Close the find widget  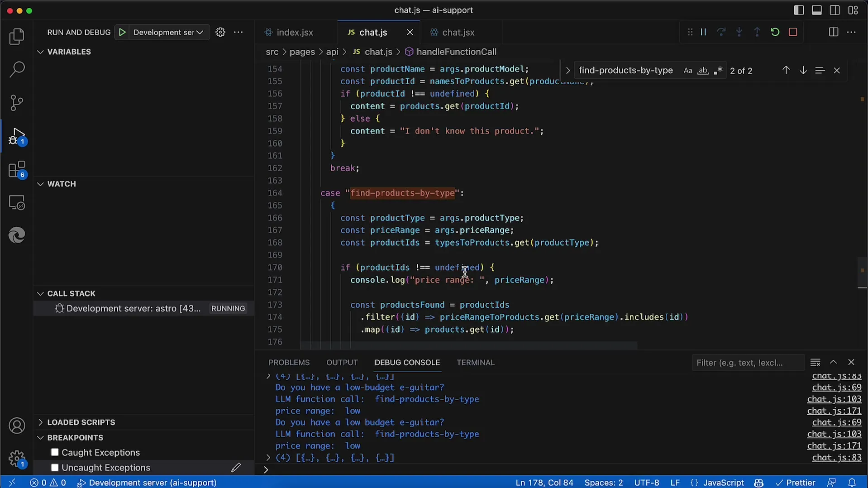[x=837, y=71]
